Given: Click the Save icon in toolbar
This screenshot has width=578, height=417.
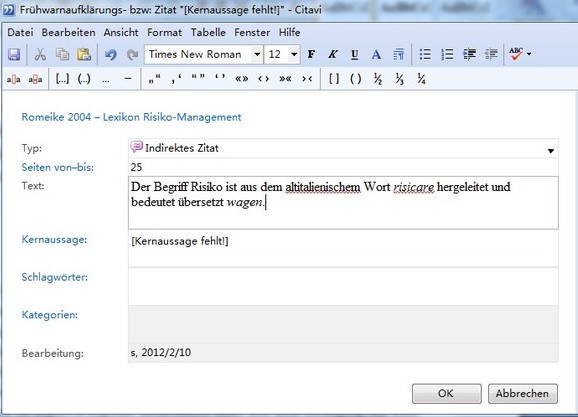Looking at the screenshot, I should [x=14, y=55].
